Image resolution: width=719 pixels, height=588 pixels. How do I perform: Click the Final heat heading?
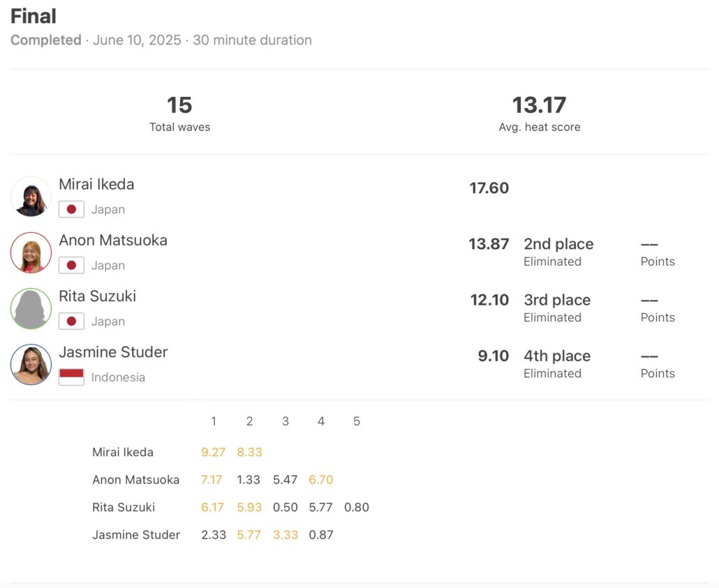pyautogui.click(x=34, y=16)
